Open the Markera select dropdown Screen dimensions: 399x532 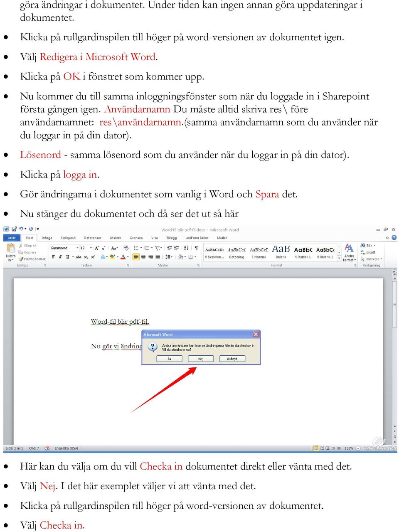[x=372, y=259]
